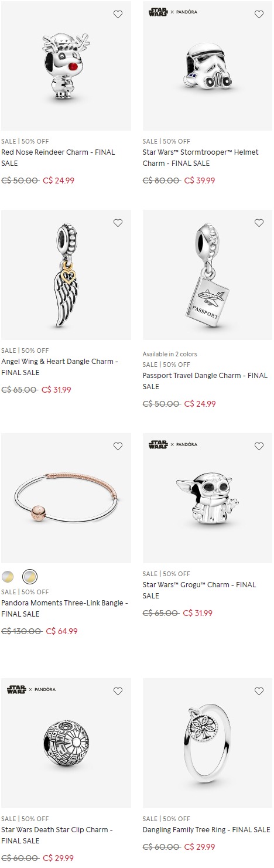Image resolution: width=274 pixels, height=868 pixels.
Task: View Angel Wing & Heart Dangle Charm title
Action: pyautogui.click(x=60, y=367)
